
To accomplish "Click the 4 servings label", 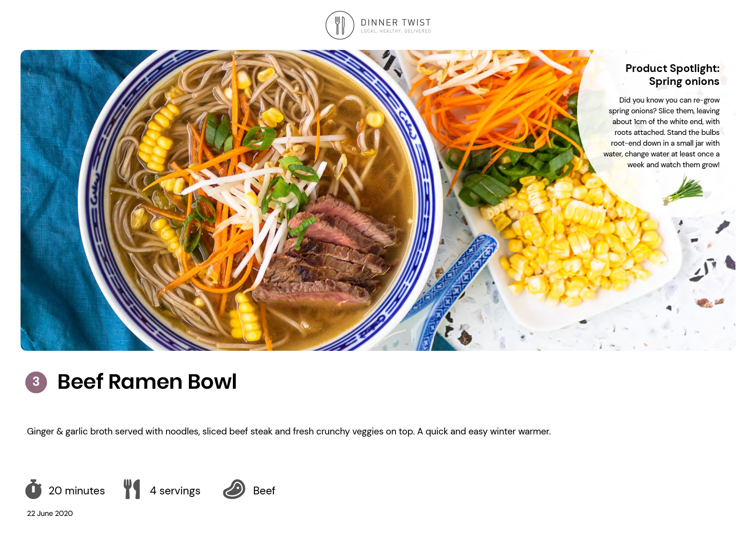I will 175,490.
